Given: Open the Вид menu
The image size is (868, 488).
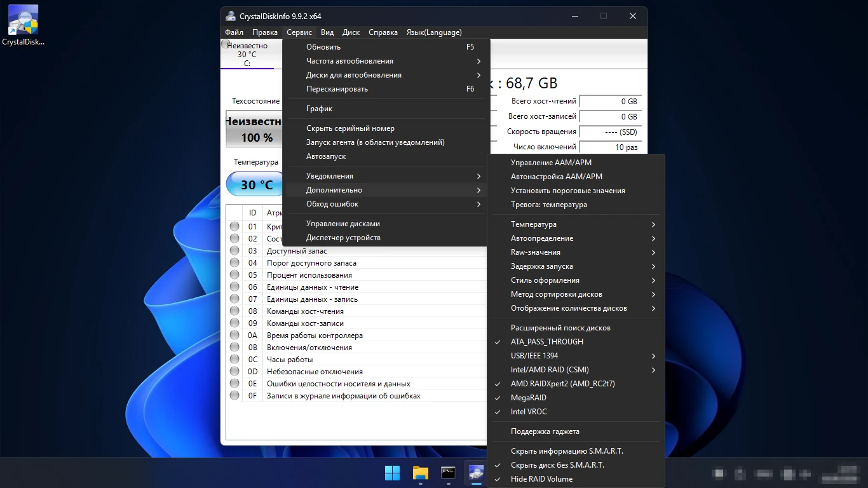Looking at the screenshot, I should point(327,32).
